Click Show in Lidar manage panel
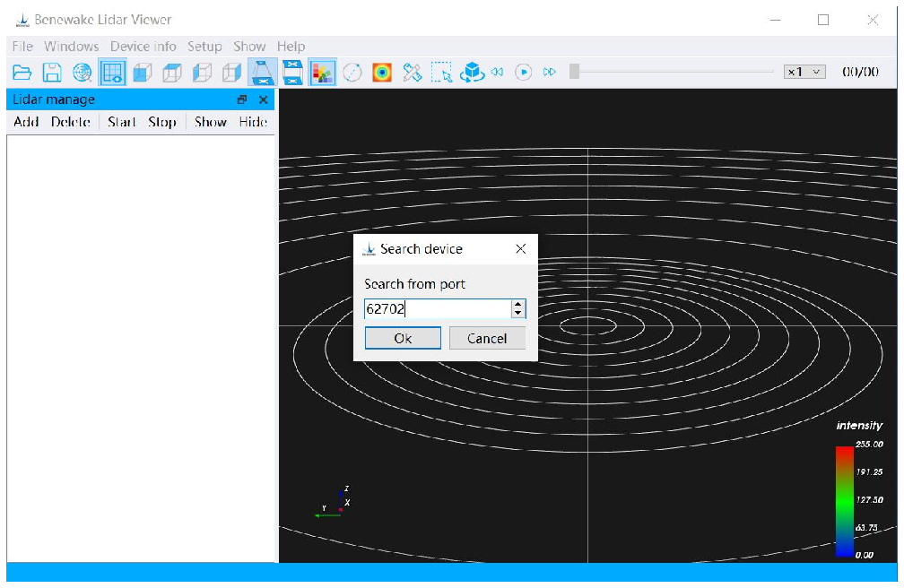Image resolution: width=904 pixels, height=588 pixels. pyautogui.click(x=211, y=122)
